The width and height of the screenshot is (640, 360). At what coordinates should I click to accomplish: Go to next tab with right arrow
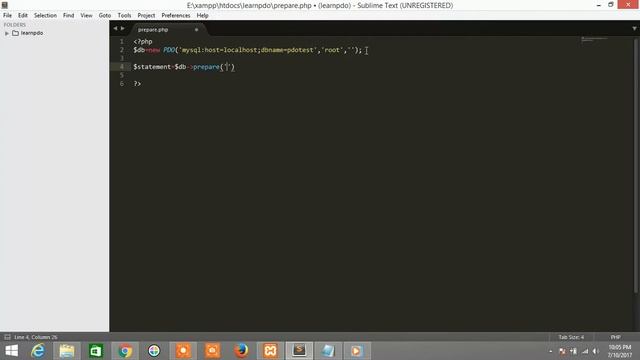pos(122,29)
